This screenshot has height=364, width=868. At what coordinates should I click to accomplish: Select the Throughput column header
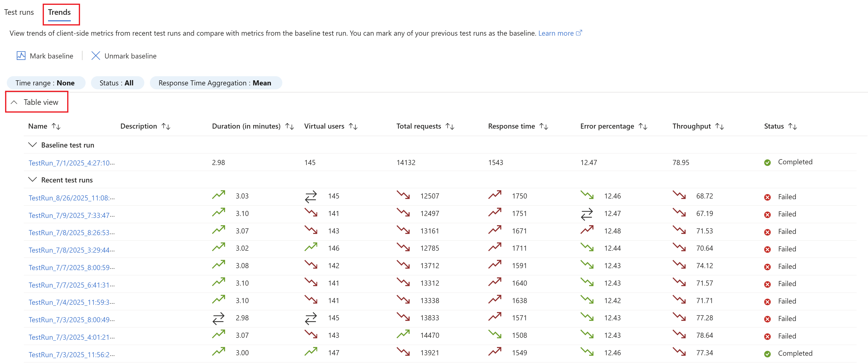(691, 126)
